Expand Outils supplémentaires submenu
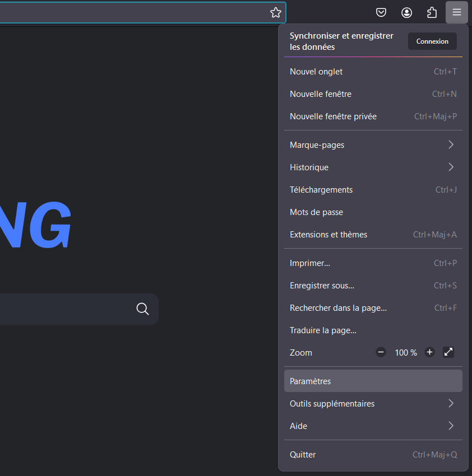The height and width of the screenshot is (476, 472). (x=373, y=404)
